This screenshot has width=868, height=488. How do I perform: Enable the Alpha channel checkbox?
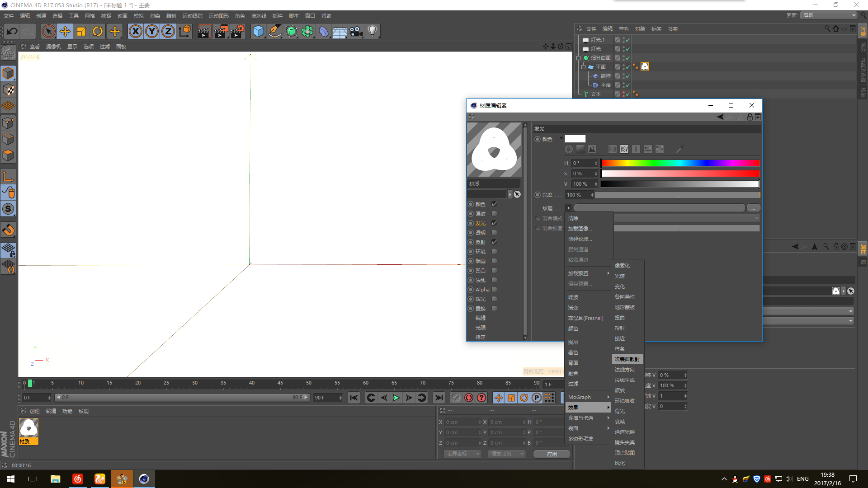pyautogui.click(x=494, y=290)
